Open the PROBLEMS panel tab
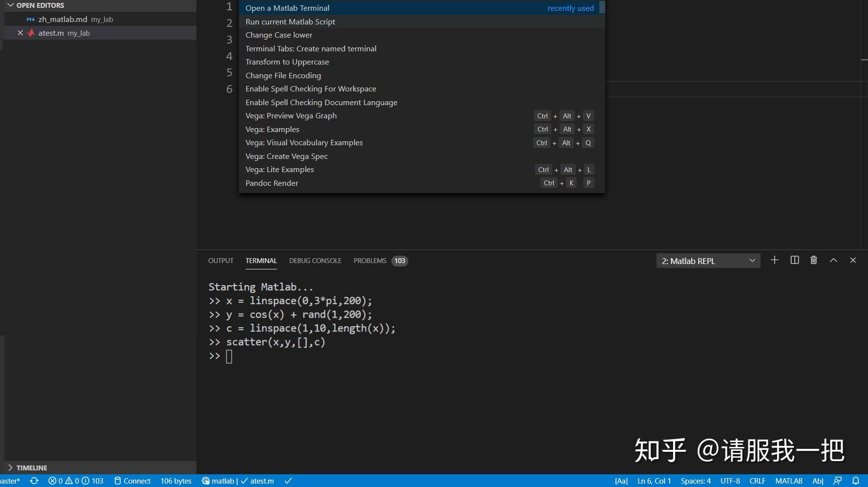 381,261
